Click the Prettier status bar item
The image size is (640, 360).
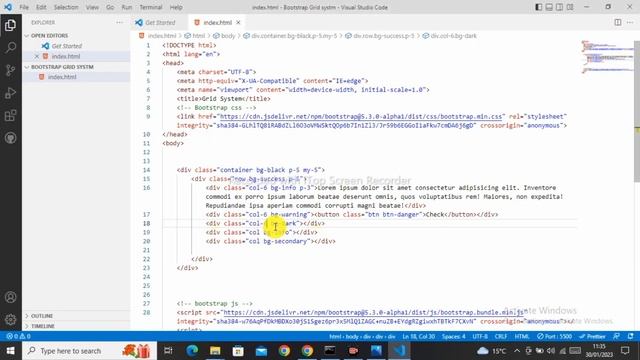[x=592, y=336]
